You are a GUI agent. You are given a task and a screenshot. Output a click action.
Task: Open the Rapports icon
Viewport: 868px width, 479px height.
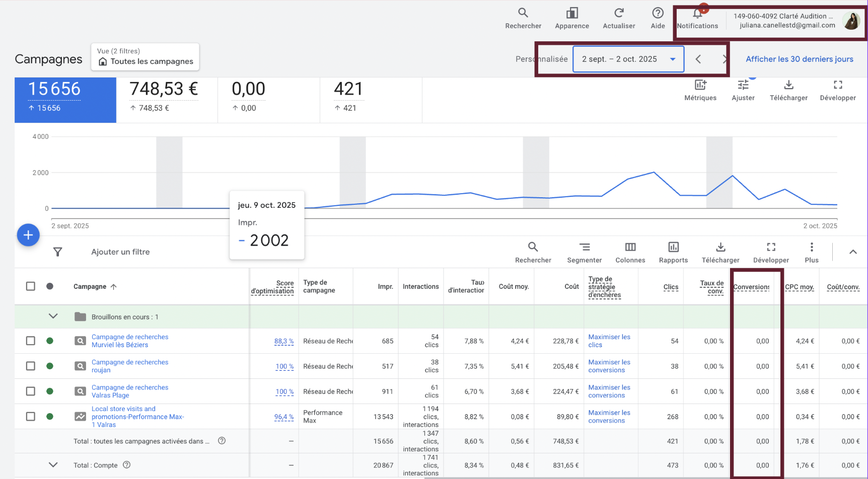click(673, 247)
